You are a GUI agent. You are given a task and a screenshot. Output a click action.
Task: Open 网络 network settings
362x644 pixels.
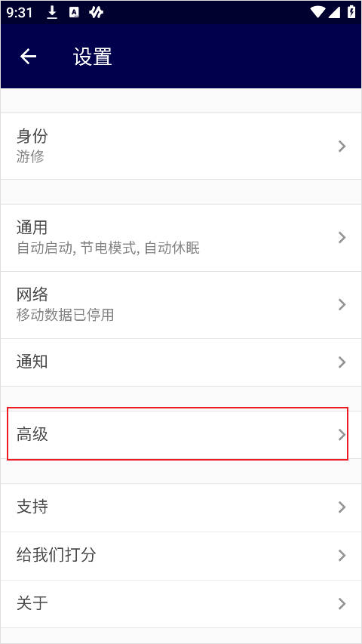(x=181, y=305)
